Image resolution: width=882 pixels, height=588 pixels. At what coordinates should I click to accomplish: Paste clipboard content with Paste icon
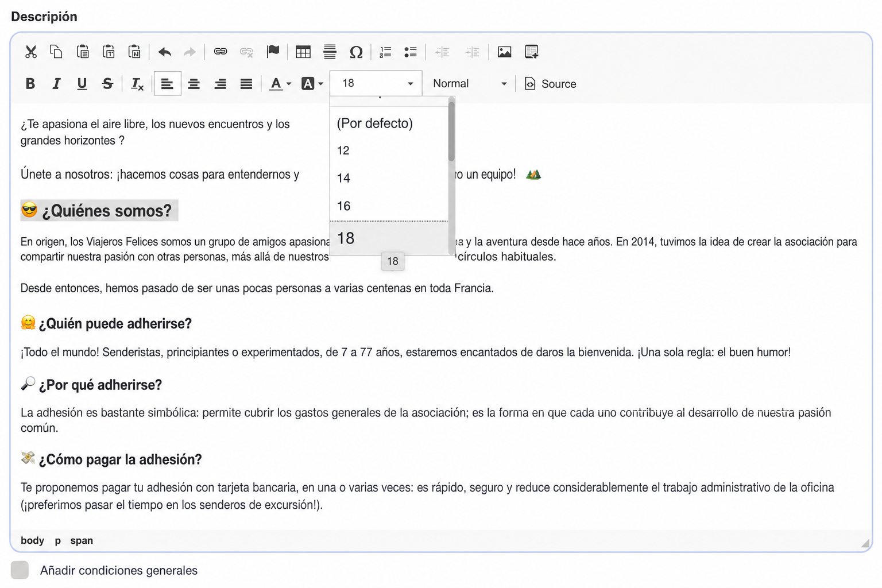pyautogui.click(x=83, y=52)
